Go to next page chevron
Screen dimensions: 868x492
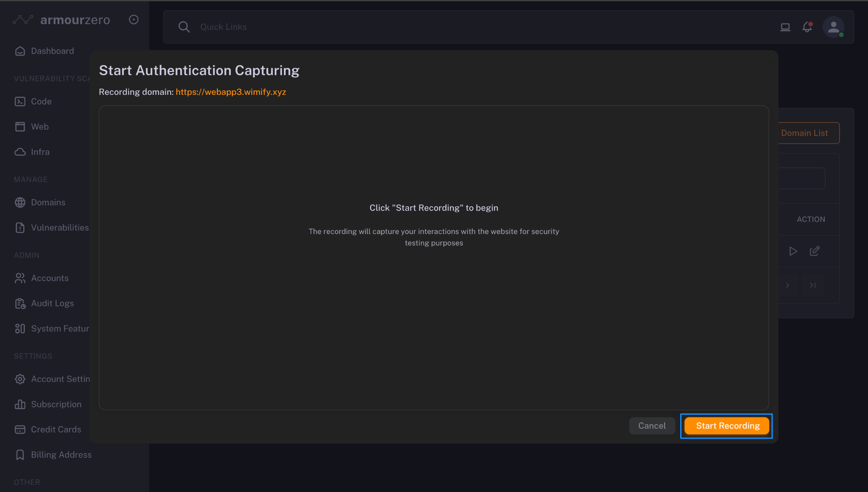coord(787,285)
